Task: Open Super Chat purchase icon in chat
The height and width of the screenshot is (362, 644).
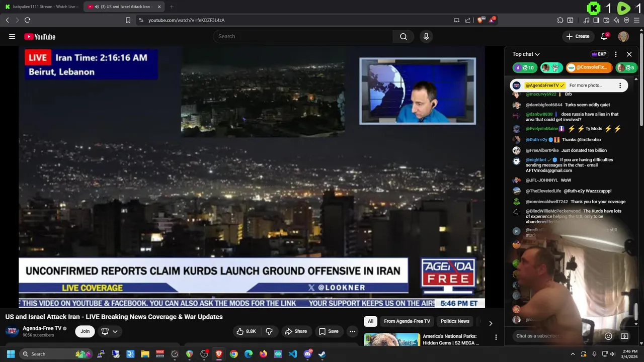Action: 624,336
